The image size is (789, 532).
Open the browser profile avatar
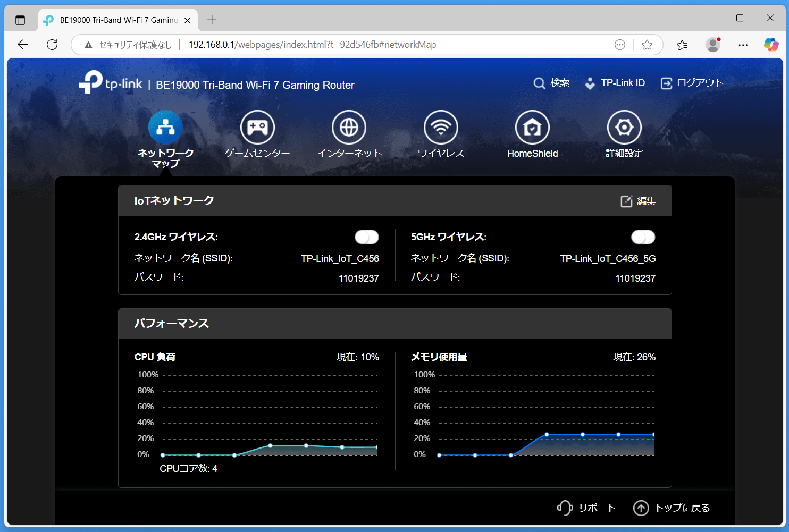(x=713, y=45)
